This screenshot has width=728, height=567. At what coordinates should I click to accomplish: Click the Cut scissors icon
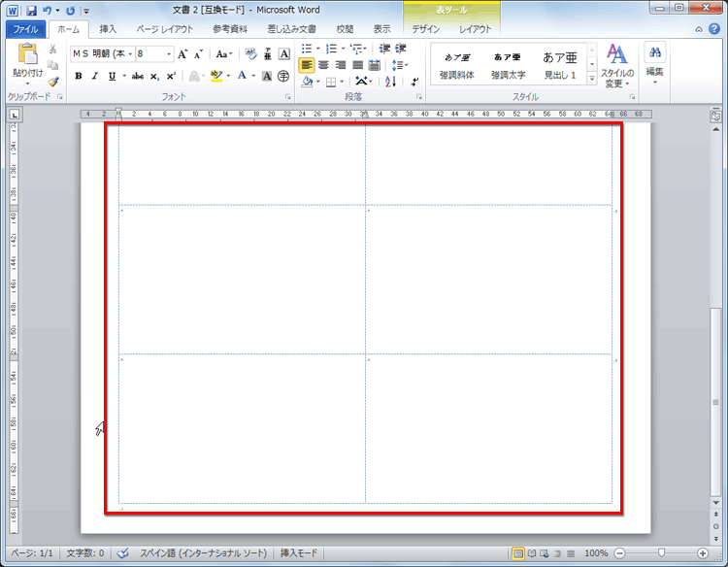(53, 49)
